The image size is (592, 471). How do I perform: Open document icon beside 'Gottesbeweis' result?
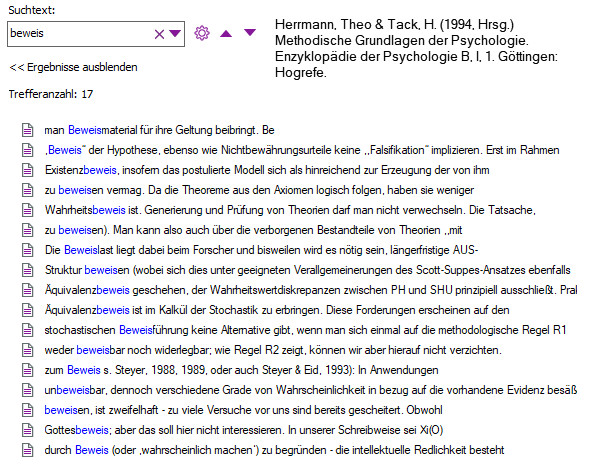[x=28, y=430]
